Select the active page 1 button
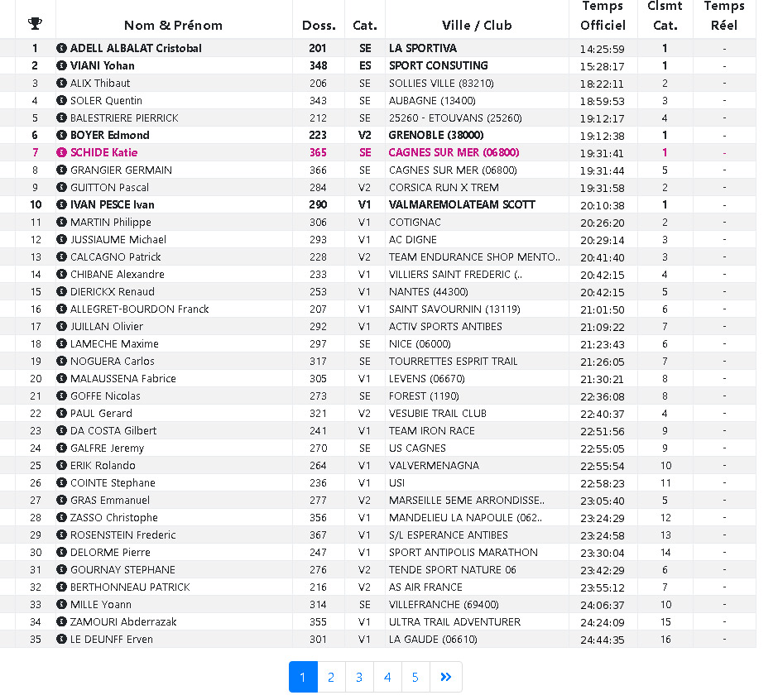This screenshot has width=778, height=700. point(303,677)
